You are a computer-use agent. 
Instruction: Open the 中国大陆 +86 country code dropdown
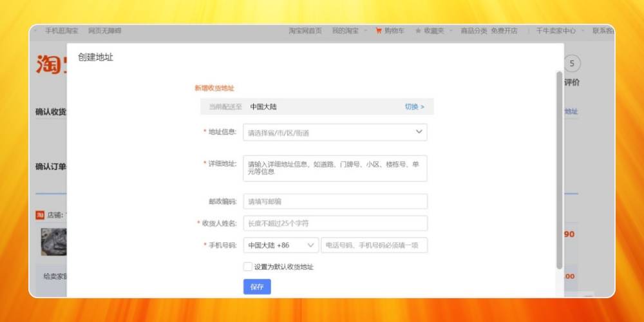click(x=281, y=245)
